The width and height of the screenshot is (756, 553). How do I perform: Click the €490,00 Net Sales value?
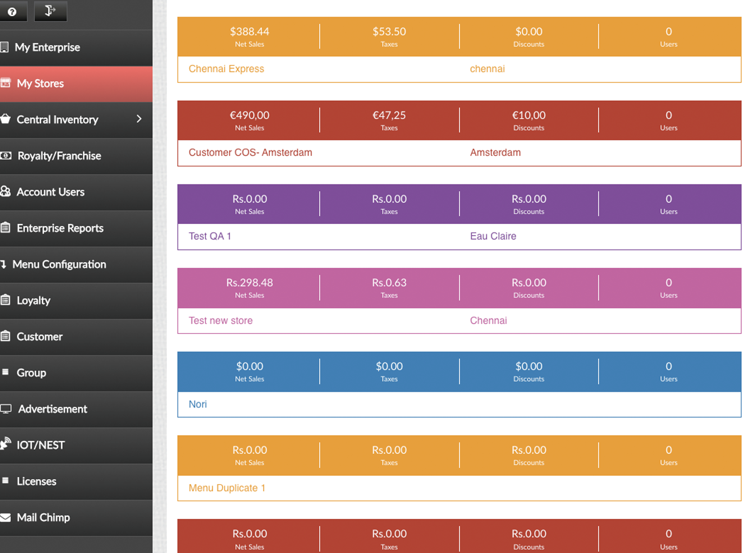pos(249,115)
